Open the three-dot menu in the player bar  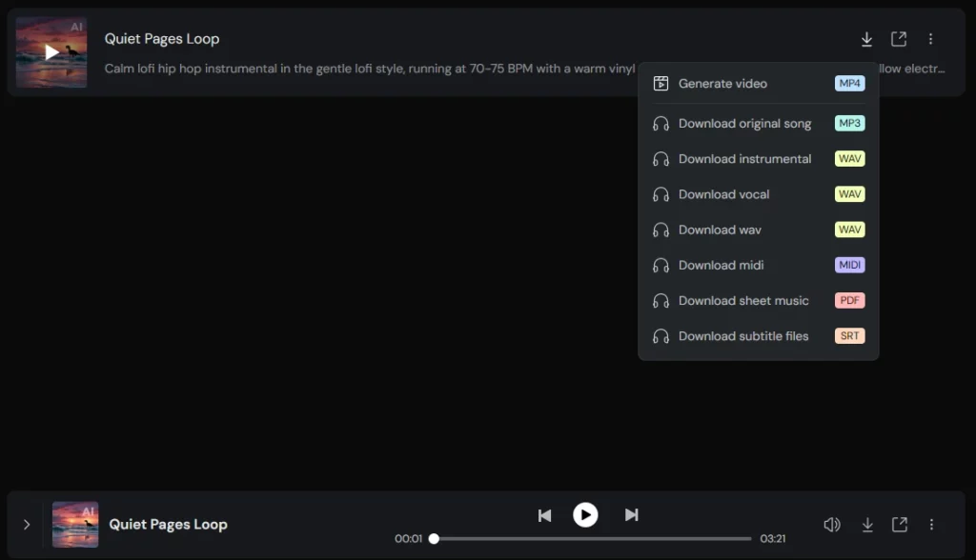coord(932,524)
